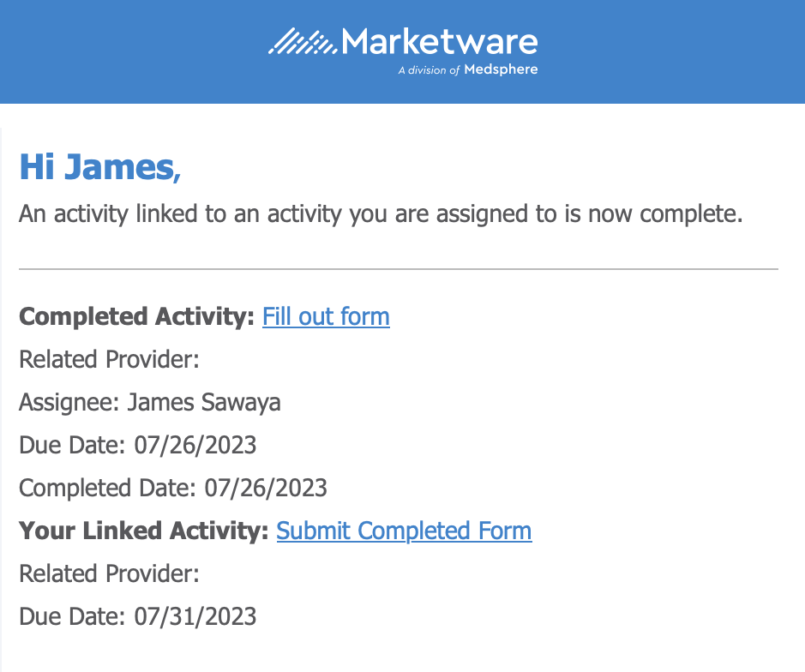Click the name James Sawaya
This screenshot has width=805, height=672.
tap(204, 402)
